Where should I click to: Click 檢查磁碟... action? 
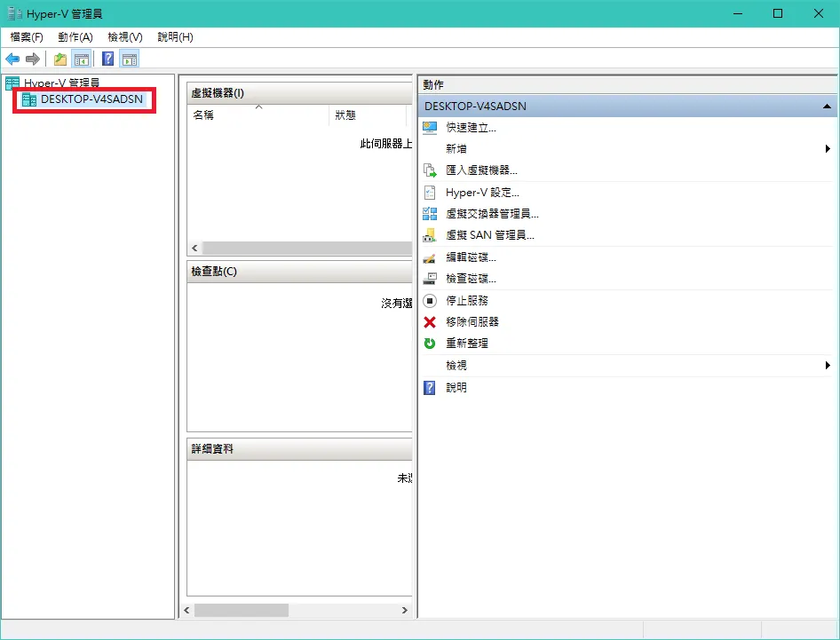coord(471,279)
